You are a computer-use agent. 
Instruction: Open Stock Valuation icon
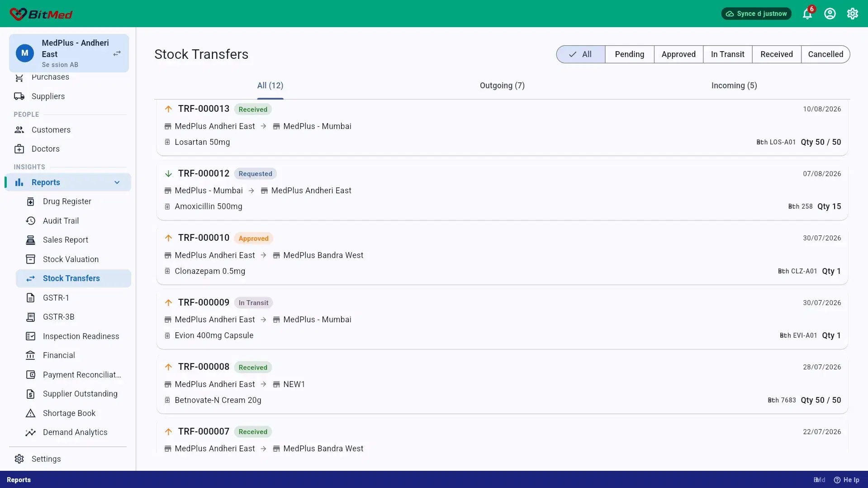point(30,259)
